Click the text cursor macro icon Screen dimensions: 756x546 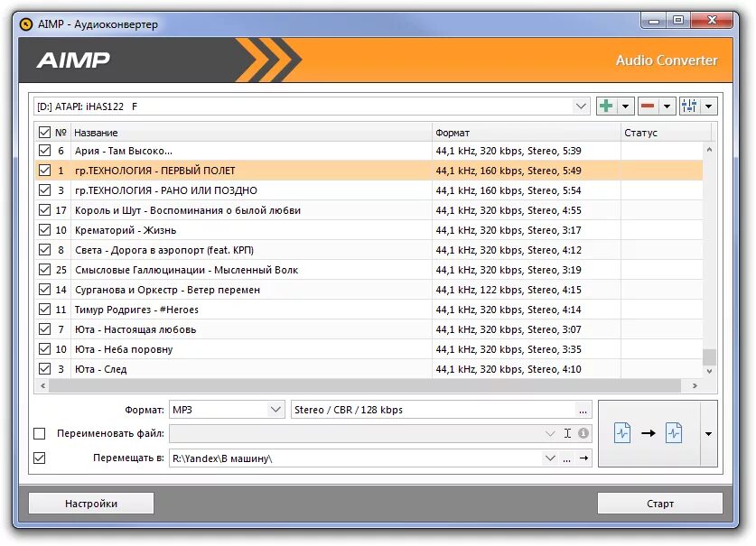pyautogui.click(x=568, y=433)
